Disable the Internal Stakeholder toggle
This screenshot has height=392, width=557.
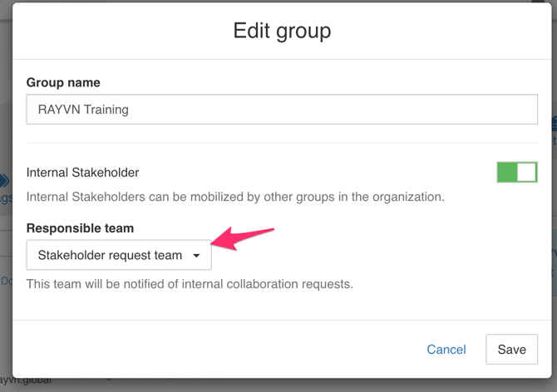point(516,172)
